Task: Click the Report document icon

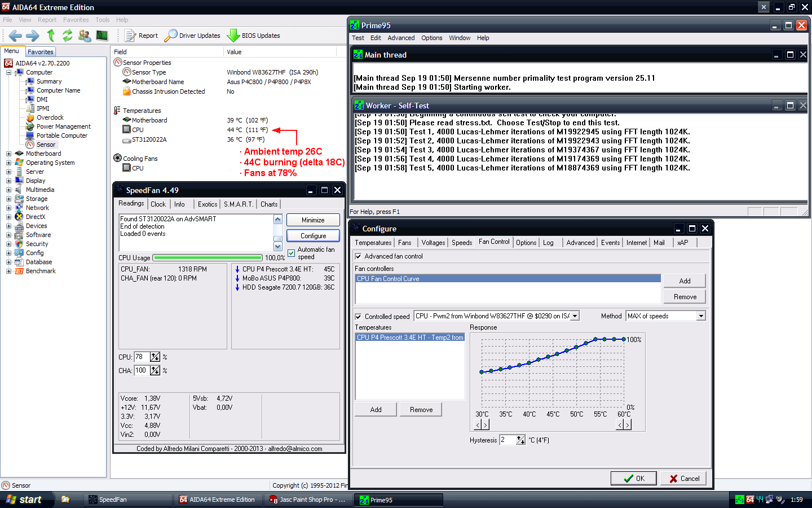Action: click(130, 36)
